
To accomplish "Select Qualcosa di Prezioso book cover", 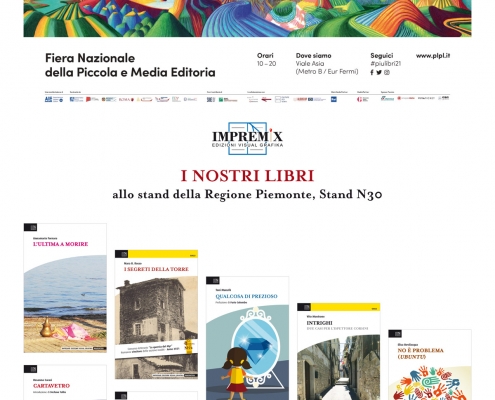I will pyautogui.click(x=247, y=338).
